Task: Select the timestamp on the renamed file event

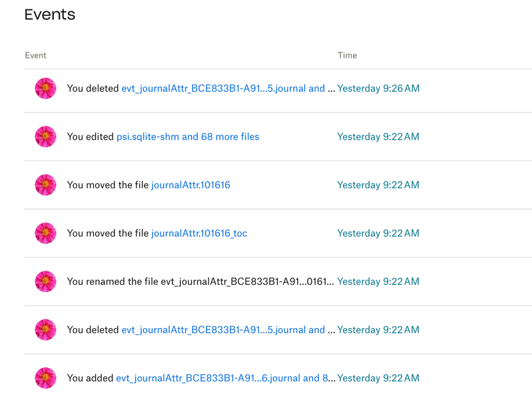Action: (378, 282)
